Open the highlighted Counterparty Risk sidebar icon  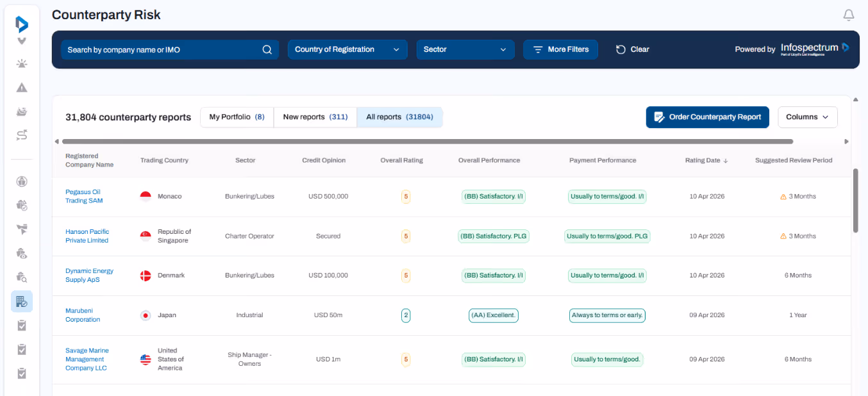22,301
